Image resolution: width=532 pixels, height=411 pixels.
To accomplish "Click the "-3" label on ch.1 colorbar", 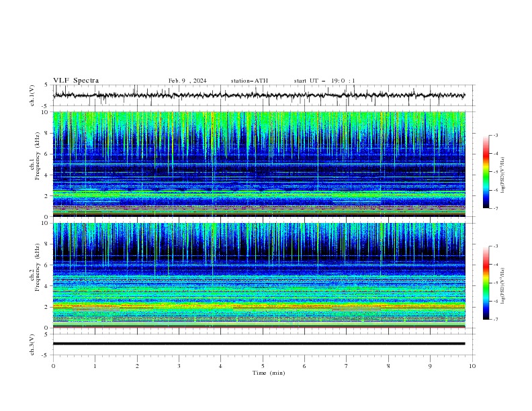I will coord(496,135).
